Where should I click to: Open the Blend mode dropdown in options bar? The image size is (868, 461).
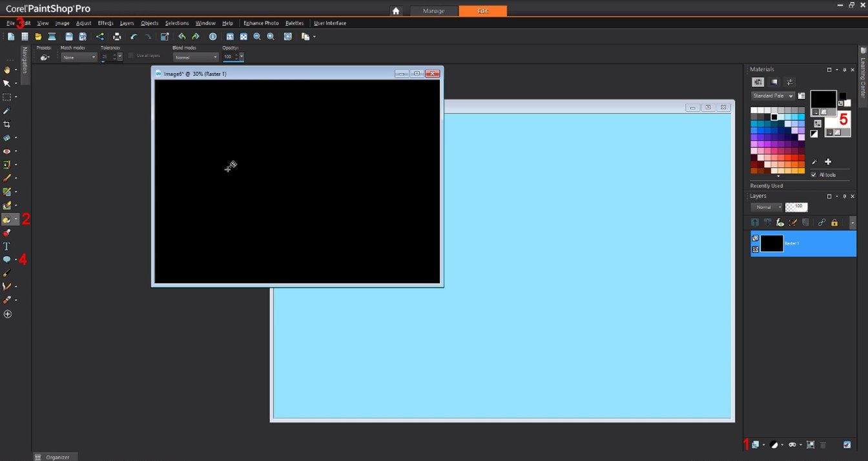[x=196, y=57]
